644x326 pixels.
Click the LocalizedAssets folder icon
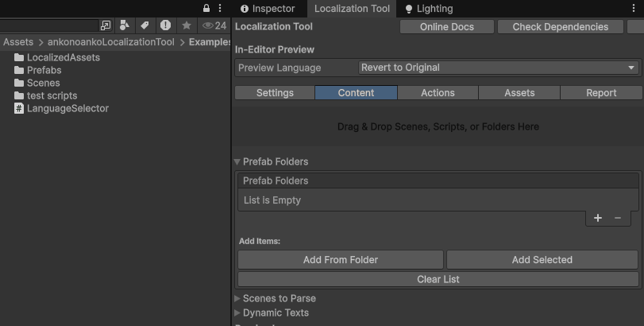point(19,57)
